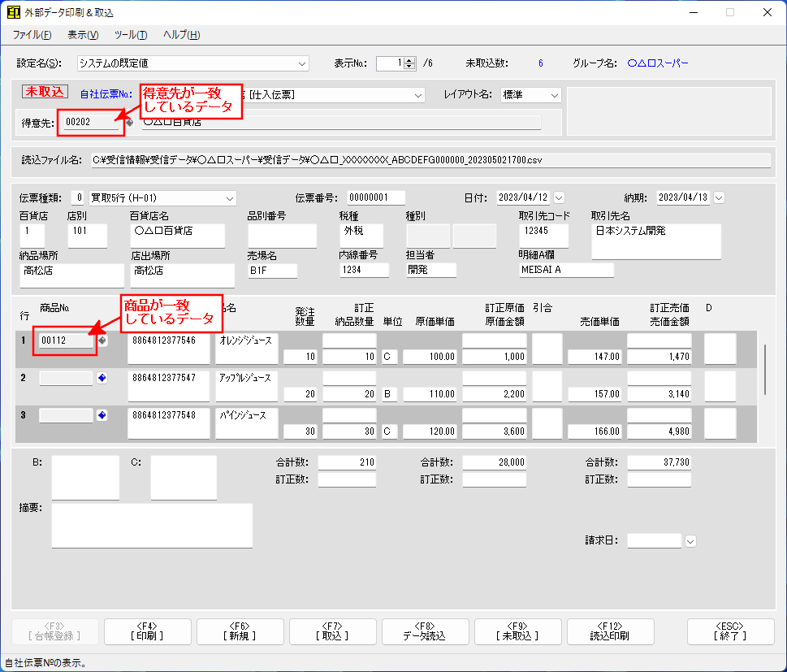Viewport: 787px width, 672px height.
Task: Click 売価金額 4,980 in row 3
Action: [x=659, y=431]
